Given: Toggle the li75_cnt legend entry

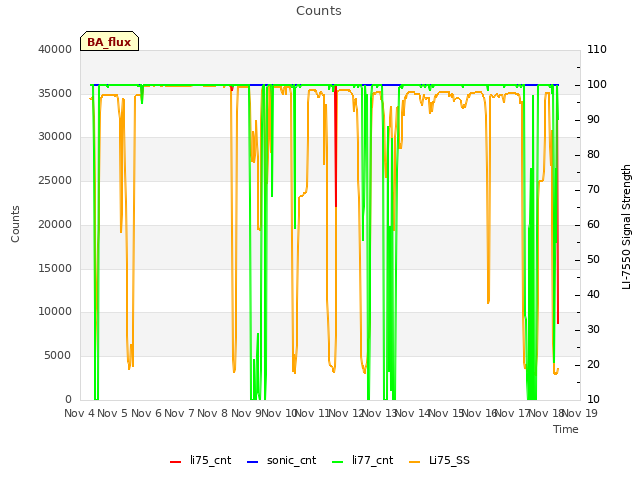Looking at the screenshot, I should coord(200,460).
